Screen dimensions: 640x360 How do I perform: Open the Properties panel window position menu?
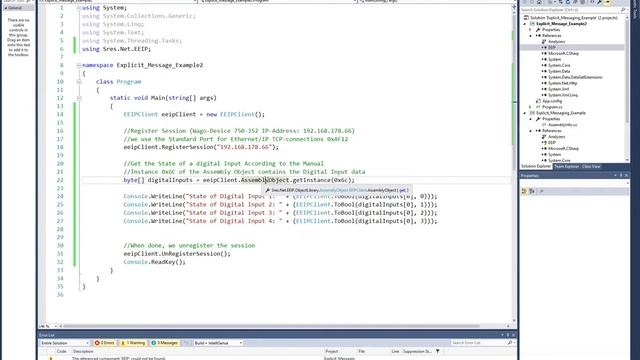click(x=616, y=176)
